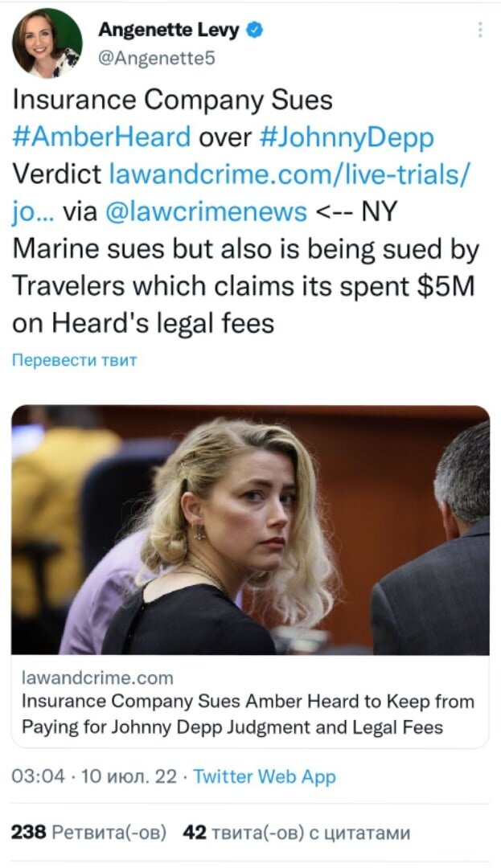Click the lawandcrime.com card domain
Image resolution: width=501 pixels, height=868 pixels.
click(97, 678)
